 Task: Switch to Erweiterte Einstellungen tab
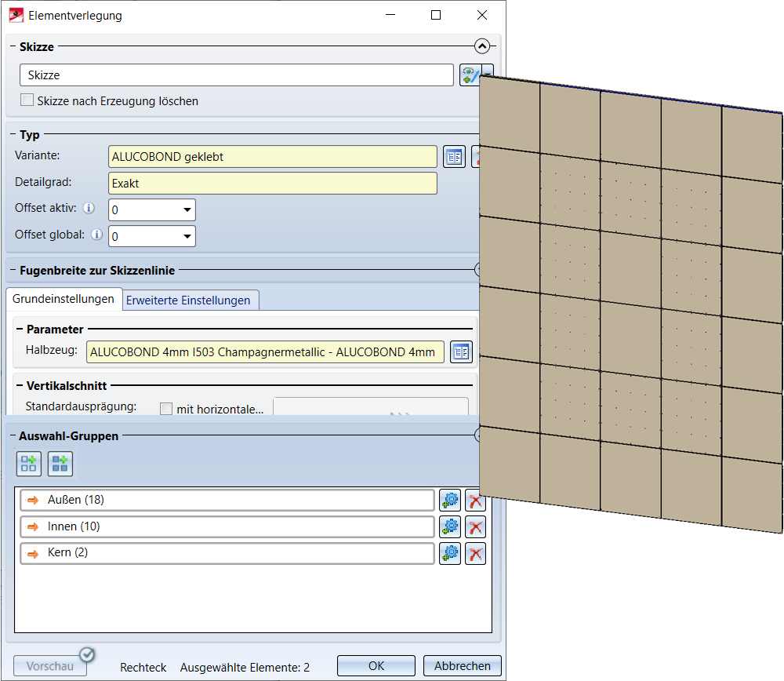click(188, 300)
